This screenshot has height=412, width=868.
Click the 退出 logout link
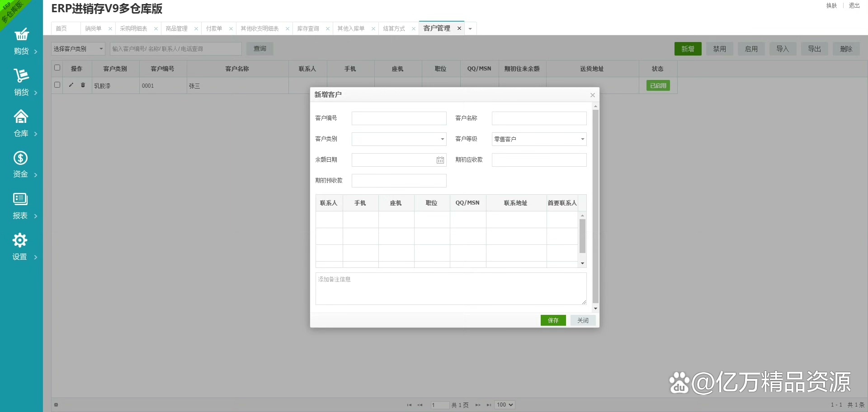[x=854, y=5]
